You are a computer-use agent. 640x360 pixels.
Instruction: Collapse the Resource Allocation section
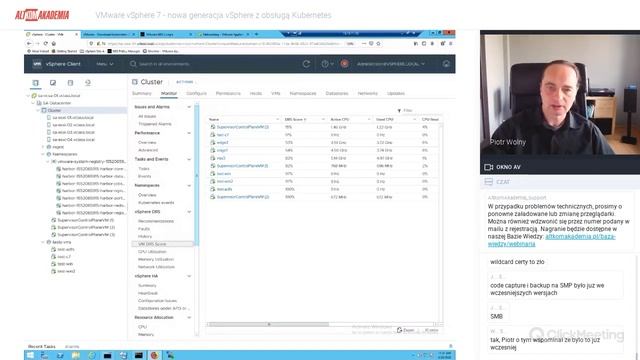pos(189,318)
